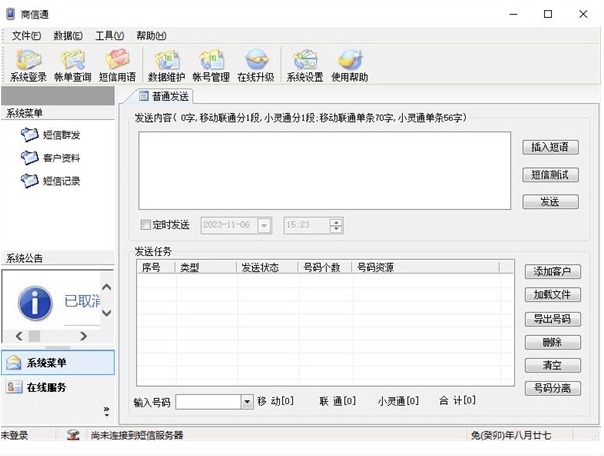The width and height of the screenshot is (604, 456).
Task: Open the 短信用语 toolbar icon
Action: click(117, 65)
